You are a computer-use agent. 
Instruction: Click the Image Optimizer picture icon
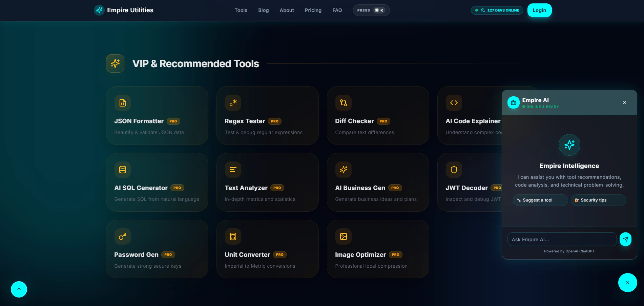[x=343, y=236]
